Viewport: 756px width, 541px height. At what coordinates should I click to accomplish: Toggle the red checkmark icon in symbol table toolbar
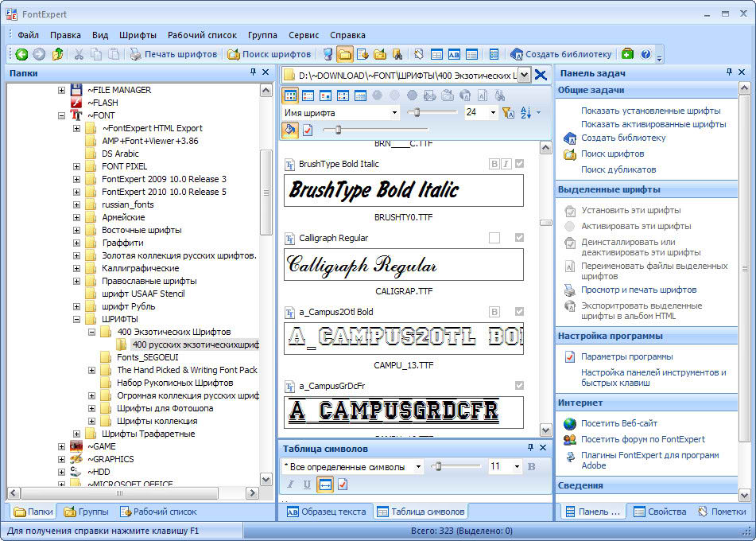pyautogui.click(x=343, y=484)
